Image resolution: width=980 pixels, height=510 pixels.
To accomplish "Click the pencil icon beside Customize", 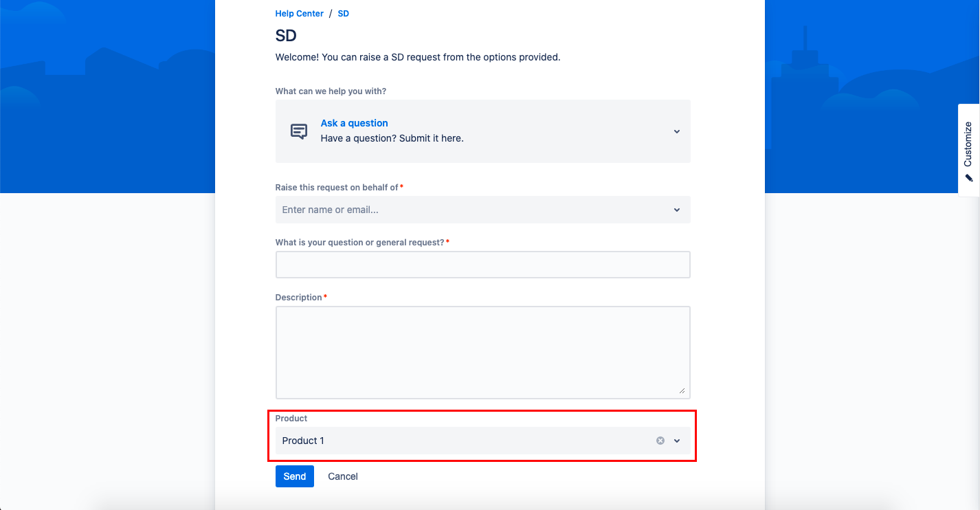I will 969,178.
